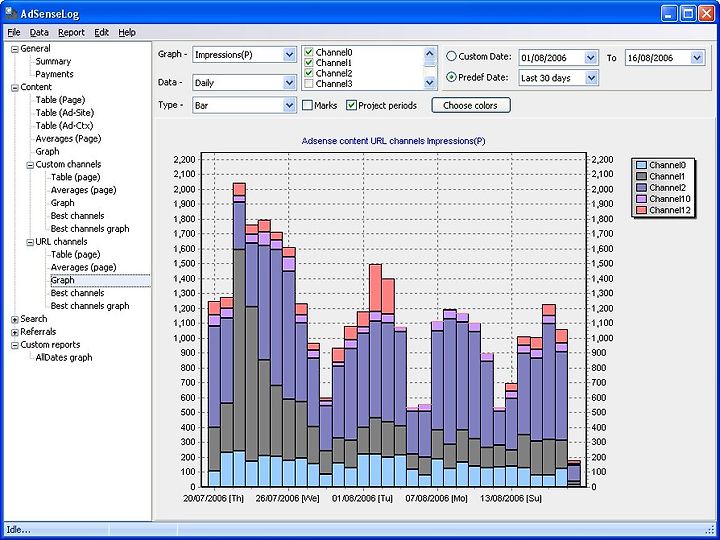Collapse the URL channels node
Image resolution: width=720 pixels, height=540 pixels.
[30, 242]
